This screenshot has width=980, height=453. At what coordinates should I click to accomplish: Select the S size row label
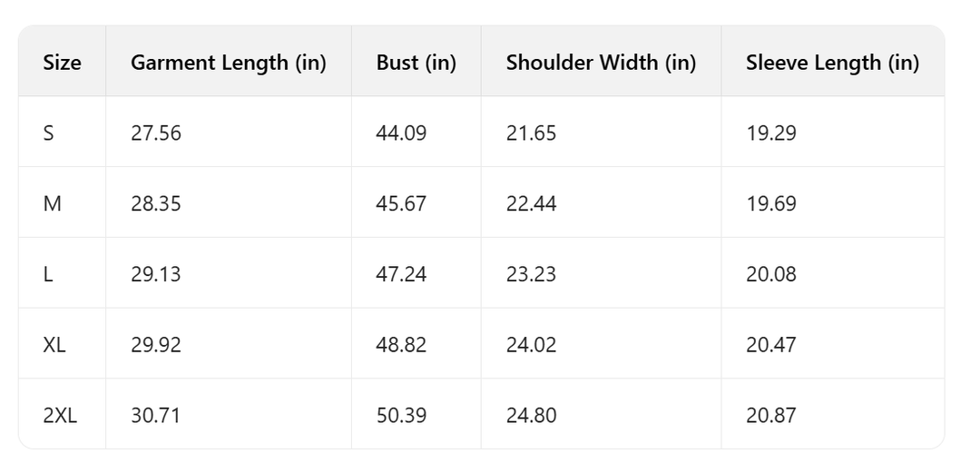coord(49,133)
